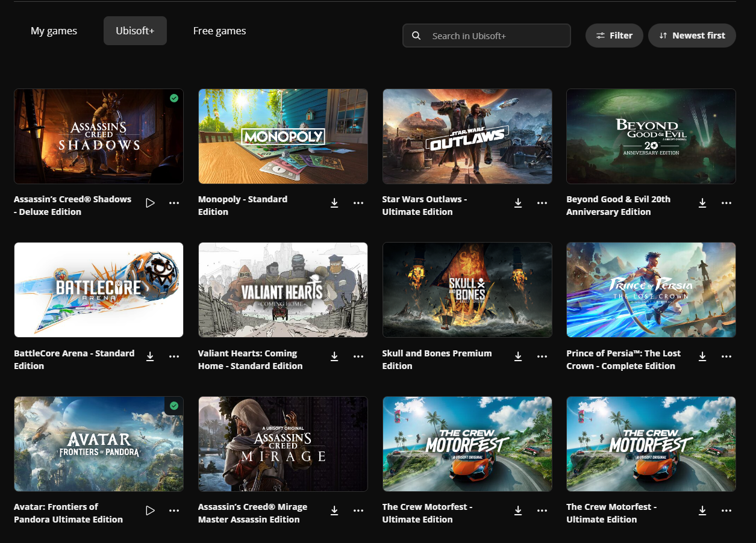Click title 'Avatar: Frontiers of Pandora Ultimate Edition'

(68, 513)
